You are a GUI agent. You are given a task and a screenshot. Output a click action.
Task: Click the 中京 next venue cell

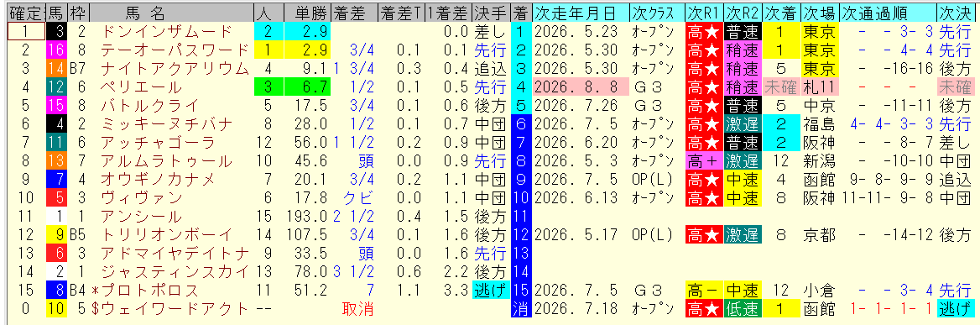pyautogui.click(x=819, y=105)
